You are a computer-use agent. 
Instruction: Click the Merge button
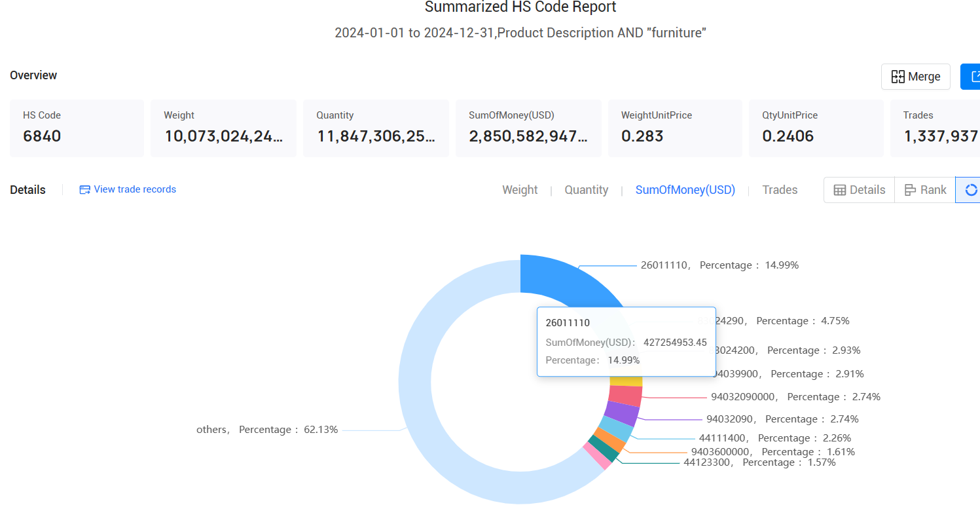[915, 77]
